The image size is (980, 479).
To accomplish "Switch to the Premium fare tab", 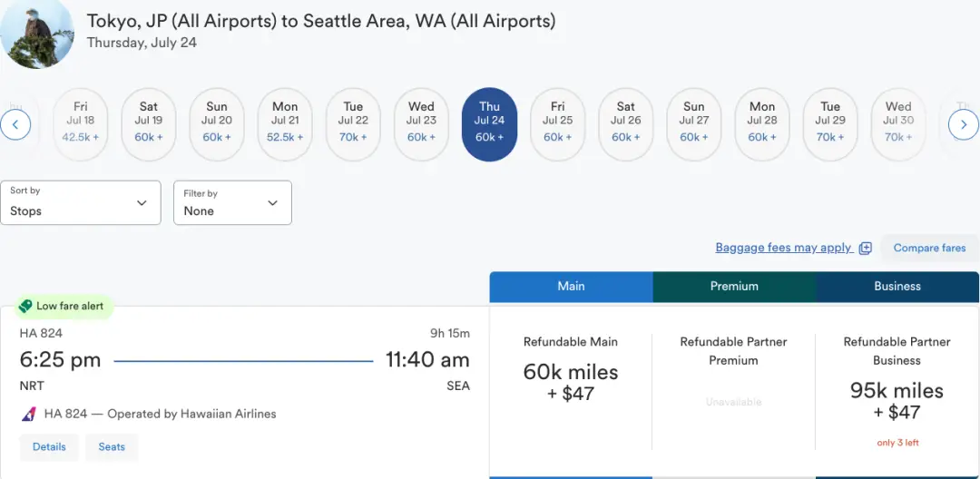I will [x=734, y=287].
